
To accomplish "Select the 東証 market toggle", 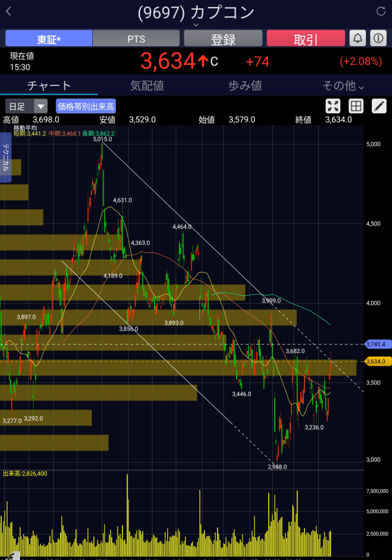I will (x=49, y=39).
